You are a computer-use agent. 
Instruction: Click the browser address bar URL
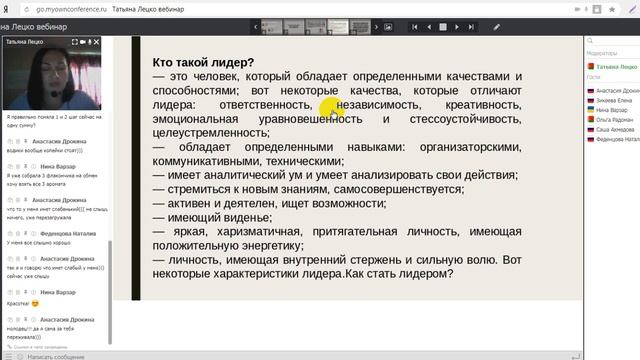click(x=71, y=9)
